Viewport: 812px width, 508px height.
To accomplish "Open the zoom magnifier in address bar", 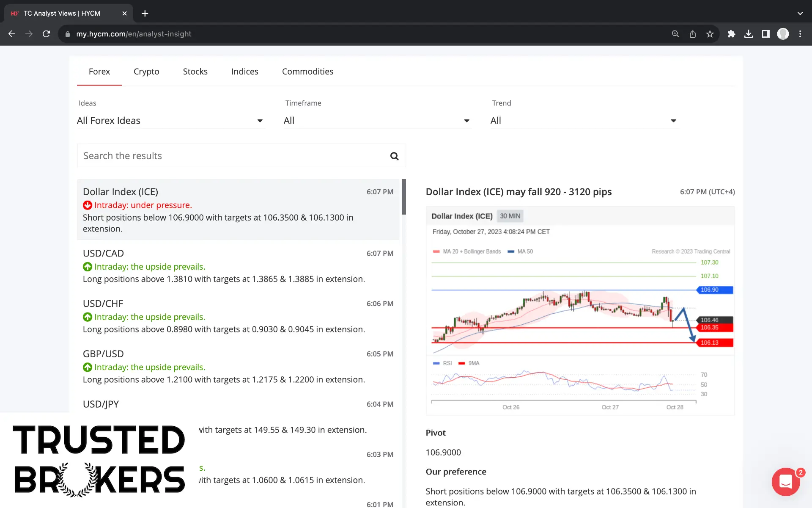I will click(675, 34).
